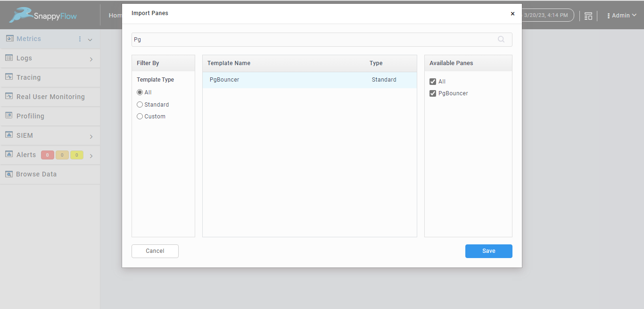Click the search magnifier icon

point(501,40)
